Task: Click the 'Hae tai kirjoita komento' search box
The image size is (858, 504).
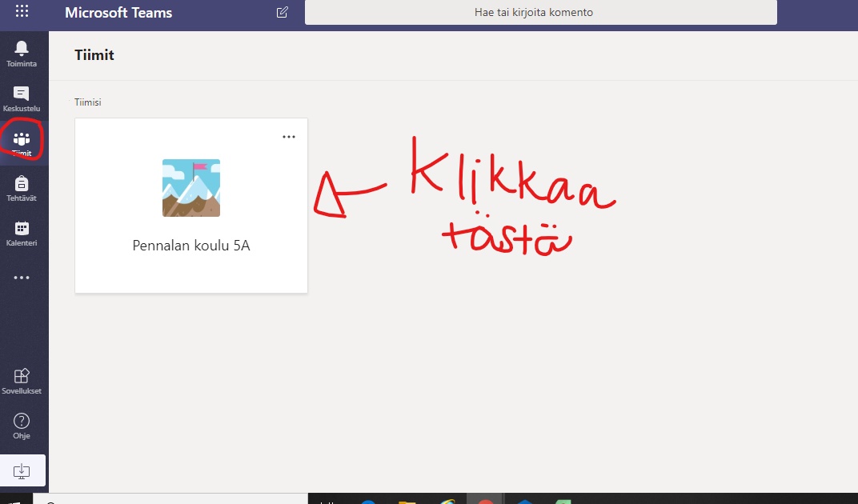Action: coord(540,12)
